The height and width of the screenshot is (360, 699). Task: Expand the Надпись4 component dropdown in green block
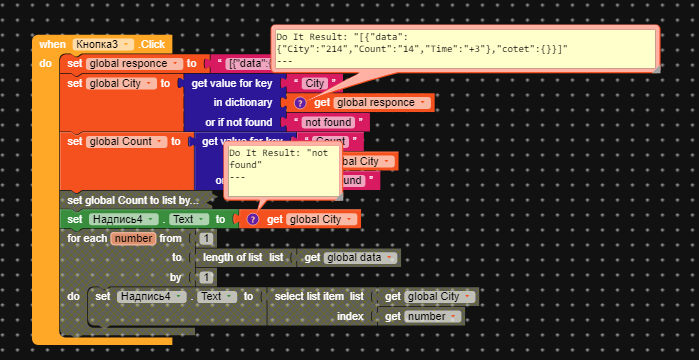point(123,219)
